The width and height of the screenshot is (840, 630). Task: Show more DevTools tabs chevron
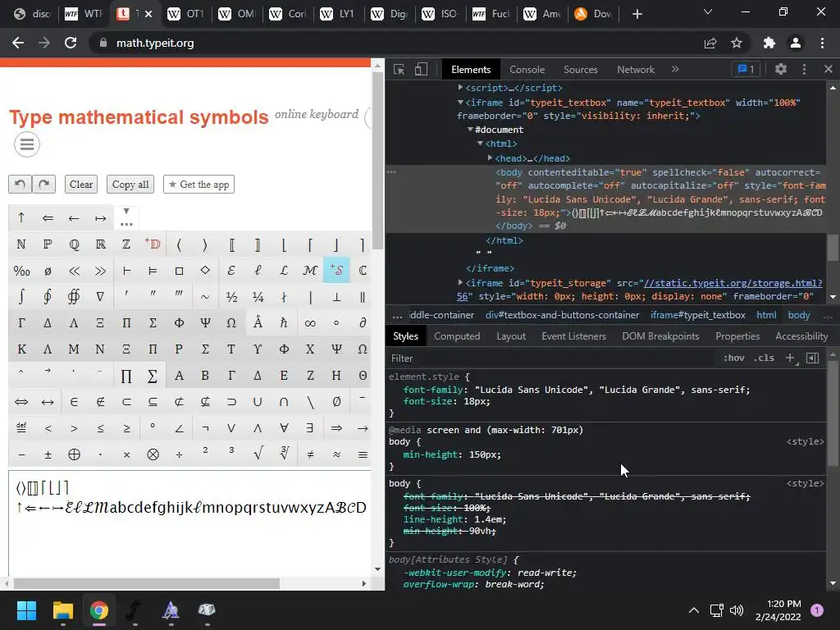coord(675,69)
